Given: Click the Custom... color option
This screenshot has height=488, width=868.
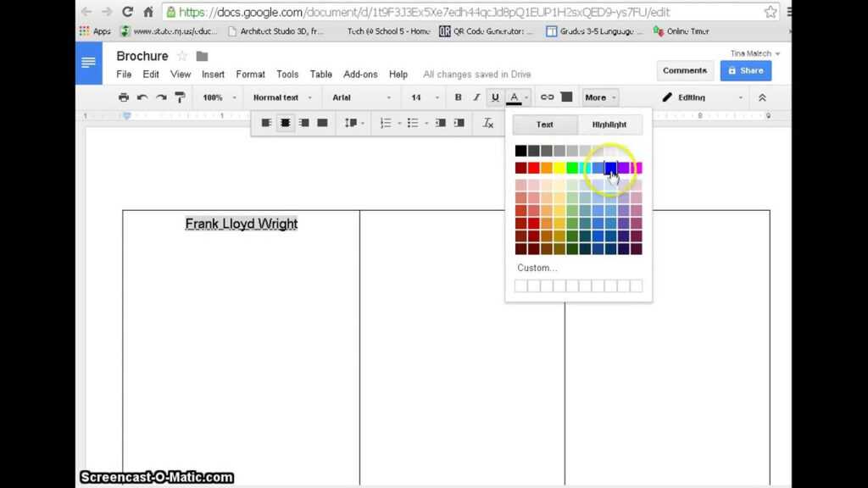Looking at the screenshot, I should (537, 268).
